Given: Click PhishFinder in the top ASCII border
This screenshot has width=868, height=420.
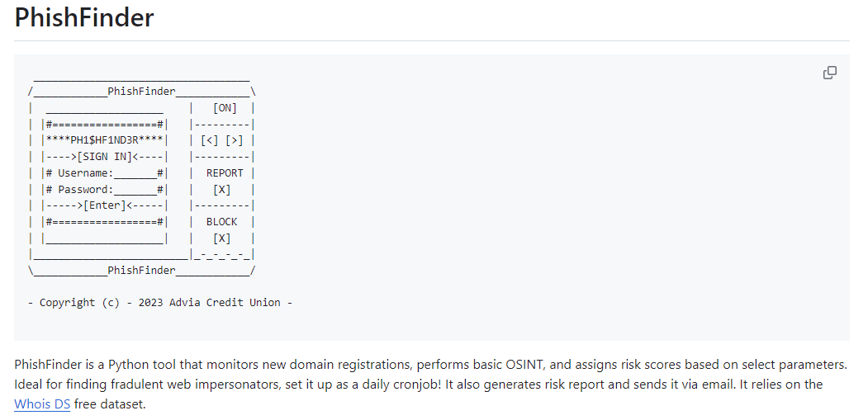Looking at the screenshot, I should [x=142, y=92].
